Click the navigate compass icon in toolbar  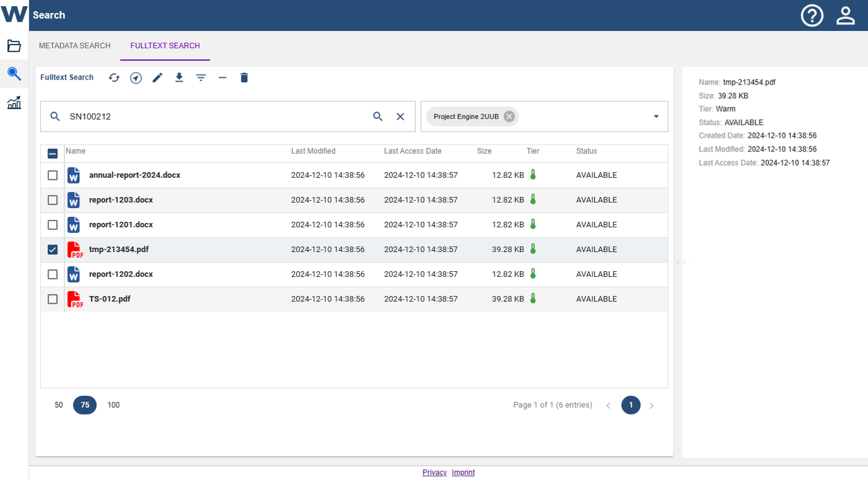136,78
